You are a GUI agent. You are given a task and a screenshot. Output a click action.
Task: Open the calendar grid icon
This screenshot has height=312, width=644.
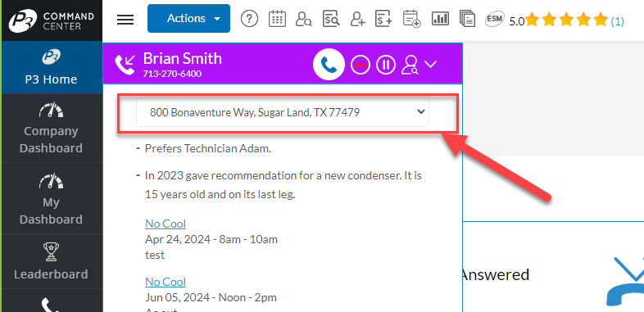pyautogui.click(x=277, y=19)
